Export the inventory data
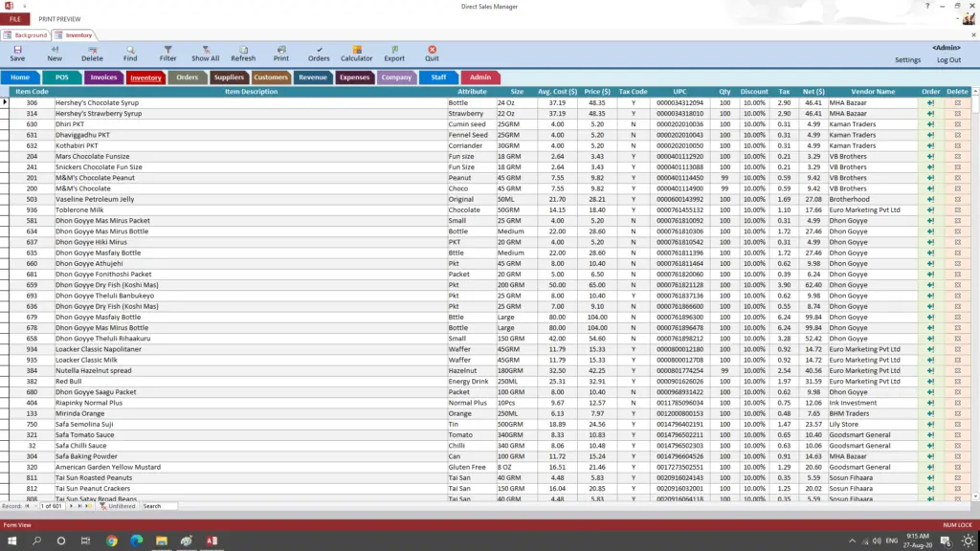980x551 pixels. pos(393,52)
